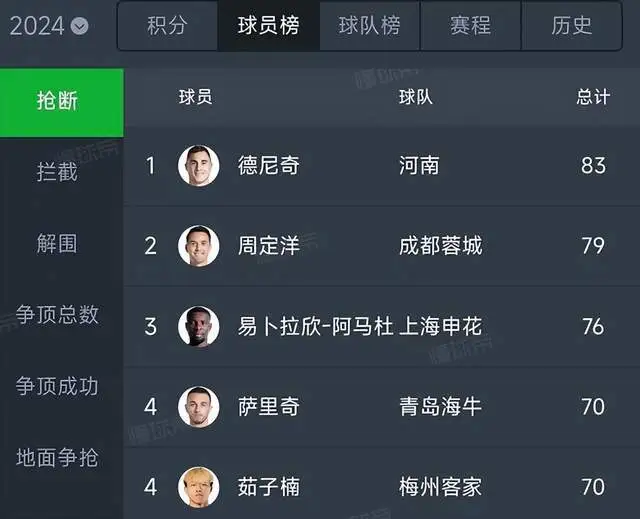Open 周定洋's avatar photo

coord(198,246)
